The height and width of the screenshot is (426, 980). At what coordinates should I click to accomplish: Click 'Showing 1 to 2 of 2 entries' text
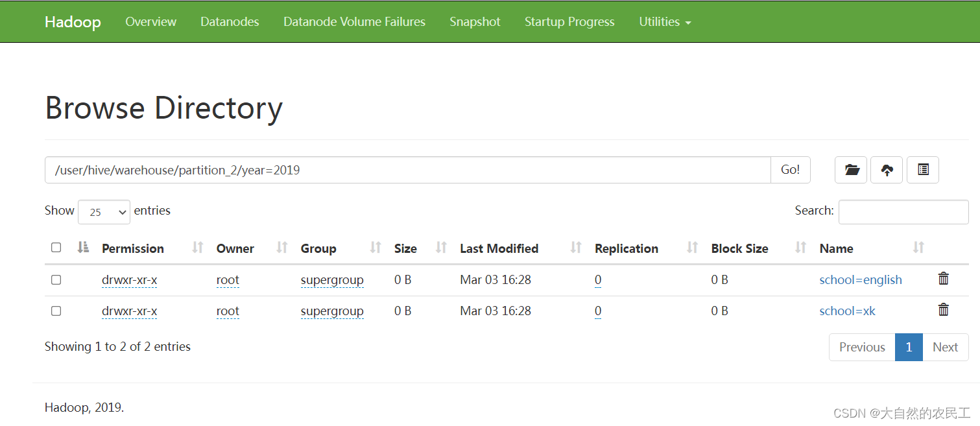[x=117, y=346]
